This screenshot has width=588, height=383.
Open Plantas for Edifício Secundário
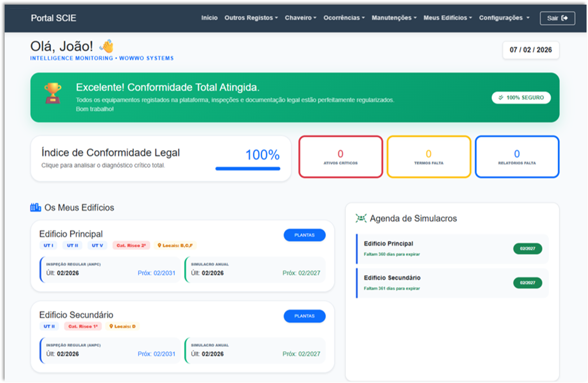tap(304, 316)
